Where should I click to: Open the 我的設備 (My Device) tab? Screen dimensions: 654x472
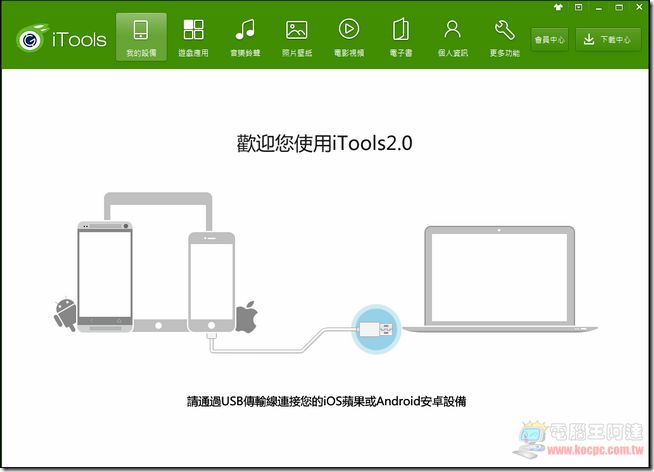(x=141, y=37)
